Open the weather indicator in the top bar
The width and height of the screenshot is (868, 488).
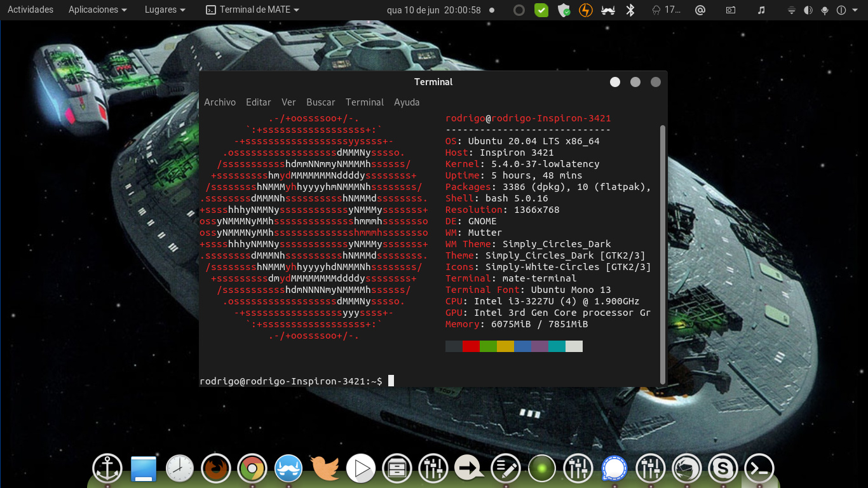(x=665, y=10)
